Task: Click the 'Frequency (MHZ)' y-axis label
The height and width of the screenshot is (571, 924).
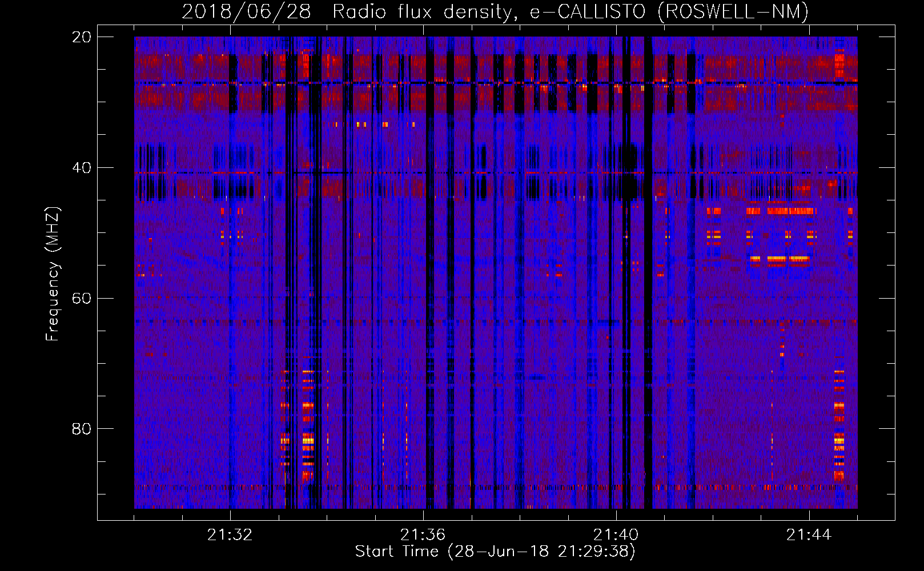Action: pyautogui.click(x=53, y=274)
